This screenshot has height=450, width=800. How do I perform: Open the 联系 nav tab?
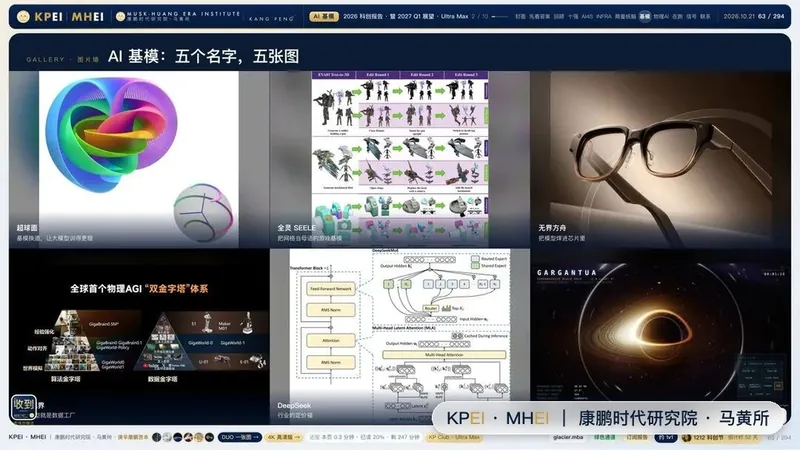(x=706, y=16)
